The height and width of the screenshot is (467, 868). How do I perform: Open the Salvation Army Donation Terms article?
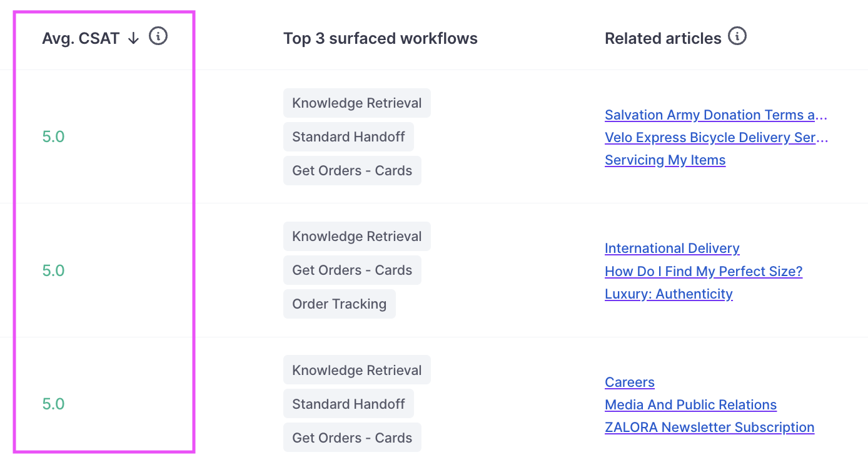pos(716,115)
